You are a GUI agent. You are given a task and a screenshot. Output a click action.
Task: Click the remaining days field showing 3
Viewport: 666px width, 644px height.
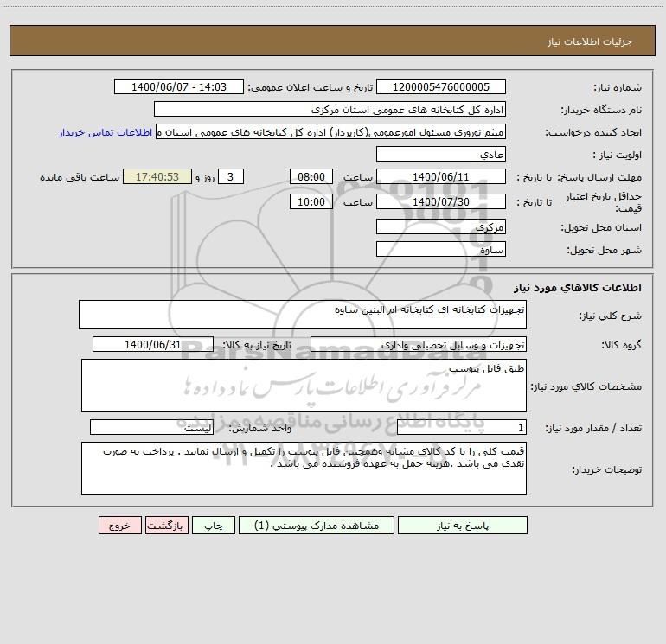[x=231, y=176]
